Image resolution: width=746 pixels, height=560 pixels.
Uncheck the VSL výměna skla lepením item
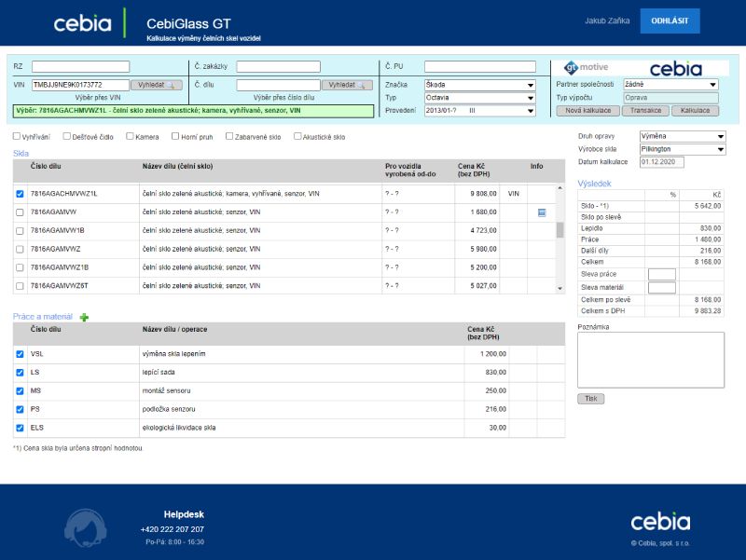click(x=20, y=354)
